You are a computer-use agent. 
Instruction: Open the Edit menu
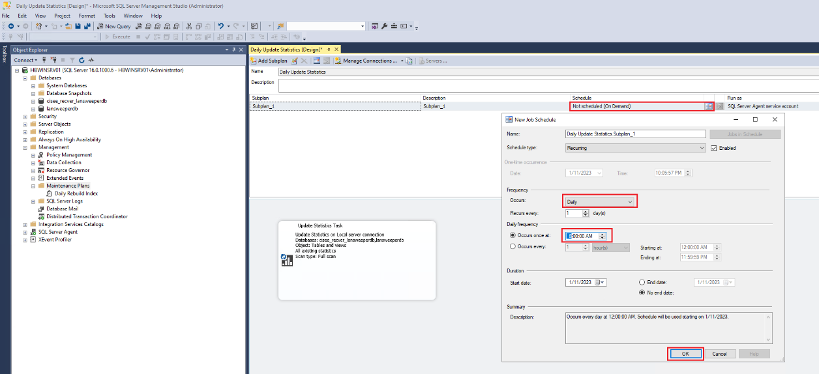coord(22,16)
